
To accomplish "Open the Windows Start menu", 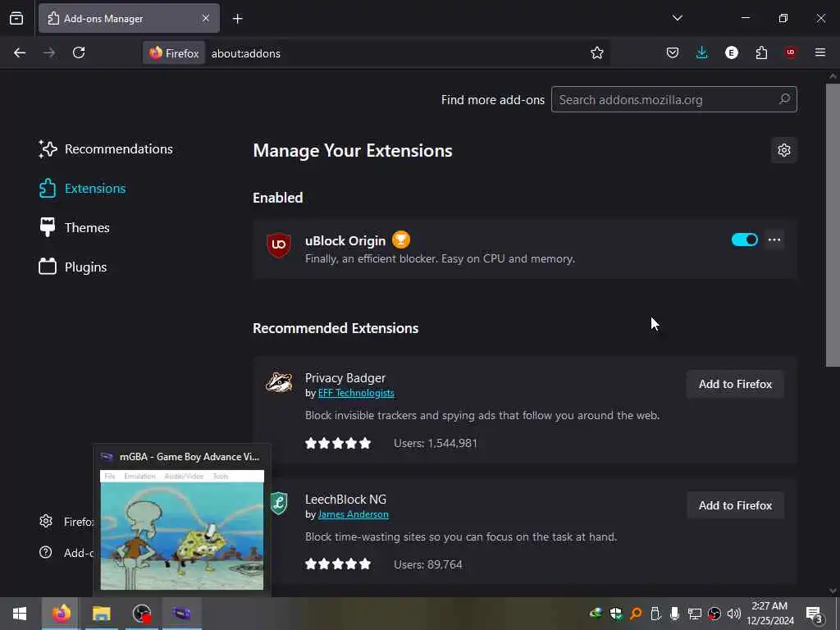I will [x=20, y=614].
